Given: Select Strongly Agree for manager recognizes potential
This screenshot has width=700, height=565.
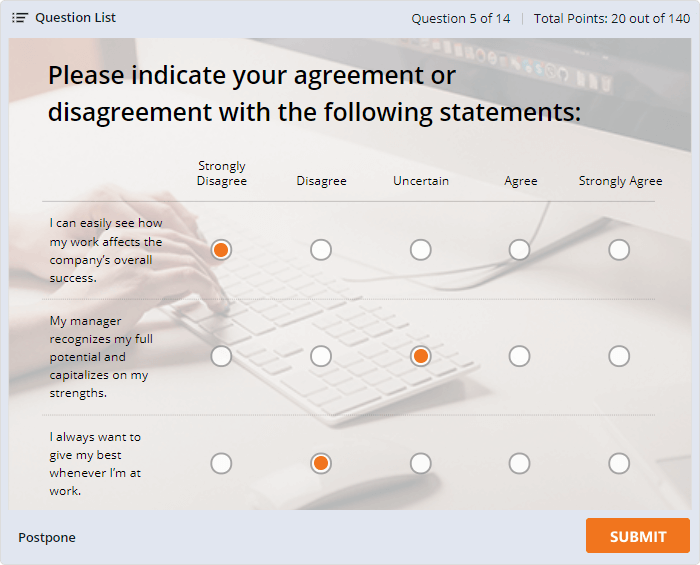Looking at the screenshot, I should point(619,356).
